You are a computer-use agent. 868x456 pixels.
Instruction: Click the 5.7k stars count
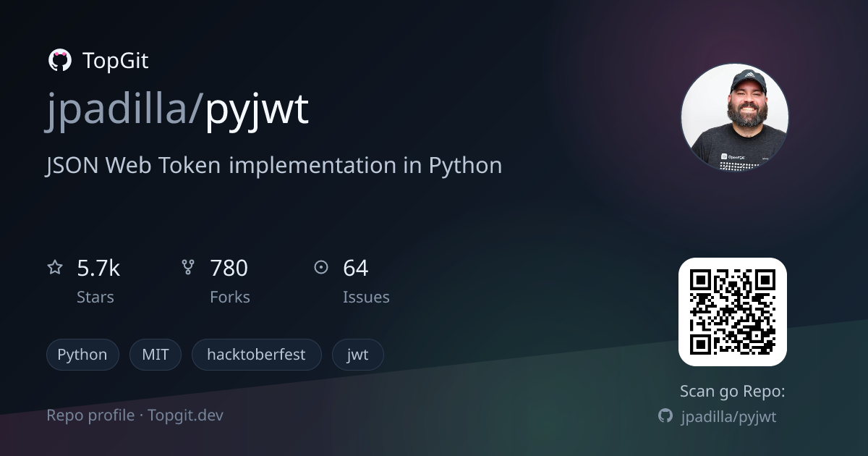tap(98, 269)
